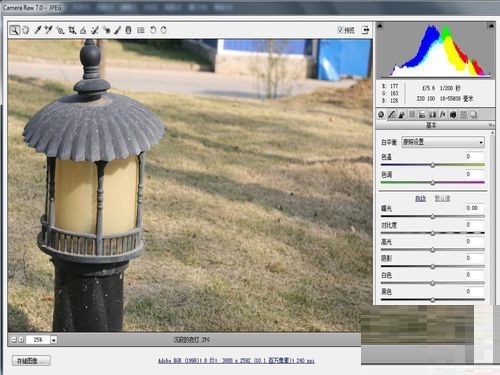Open workflow options link below the preview
Viewport: 500px width, 375px height.
[236, 361]
